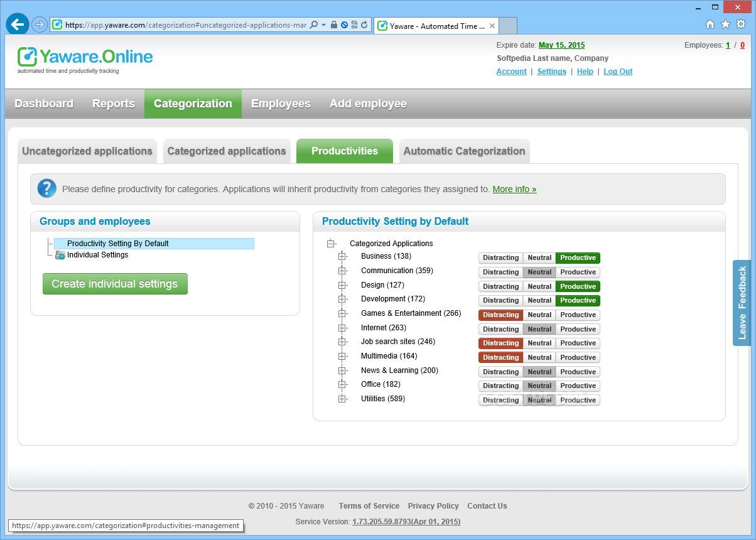Collapse the Categorized Applications tree
The width and height of the screenshot is (756, 540).
pyautogui.click(x=331, y=244)
